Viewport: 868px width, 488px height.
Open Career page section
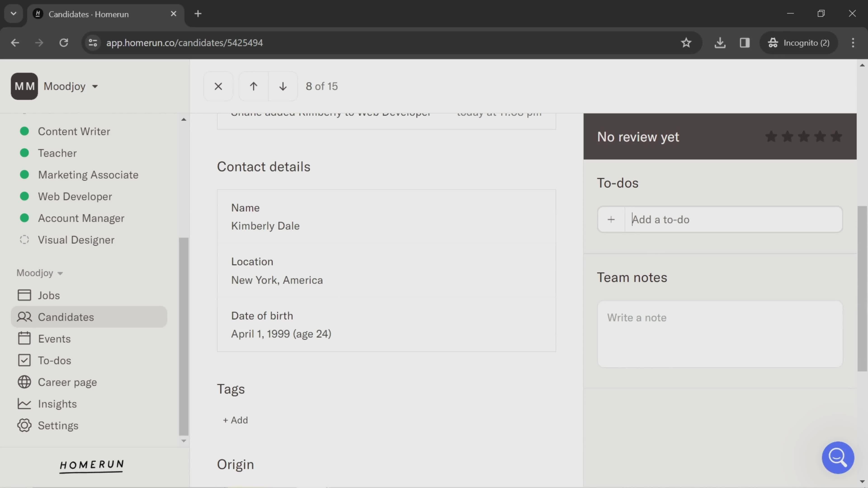[x=67, y=382]
